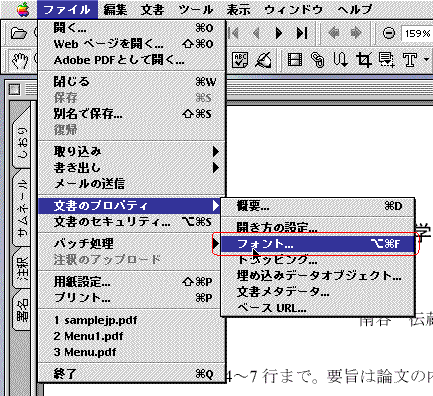Select the Link tool chain icon
433x396 pixels.
(x=317, y=60)
